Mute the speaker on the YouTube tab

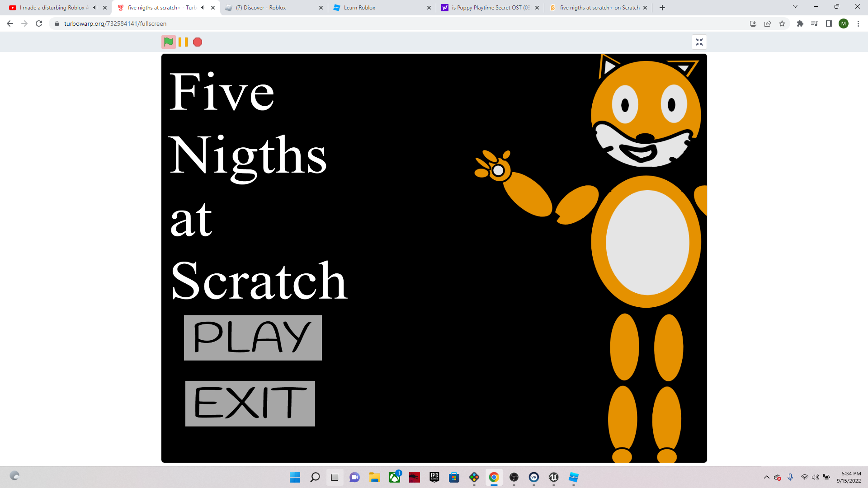(x=94, y=7)
